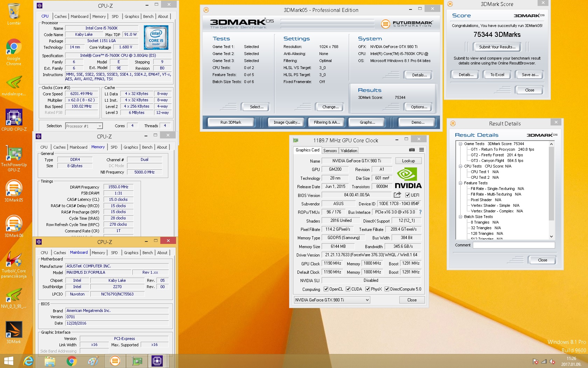
Task: Click Options button under Results
Action: click(419, 107)
